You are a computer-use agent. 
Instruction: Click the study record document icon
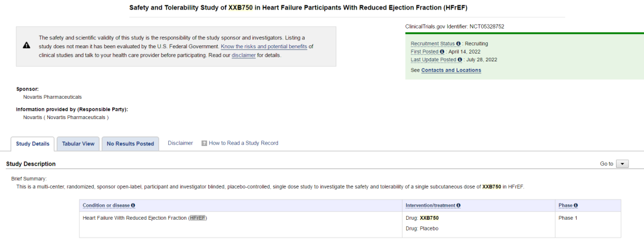click(204, 144)
